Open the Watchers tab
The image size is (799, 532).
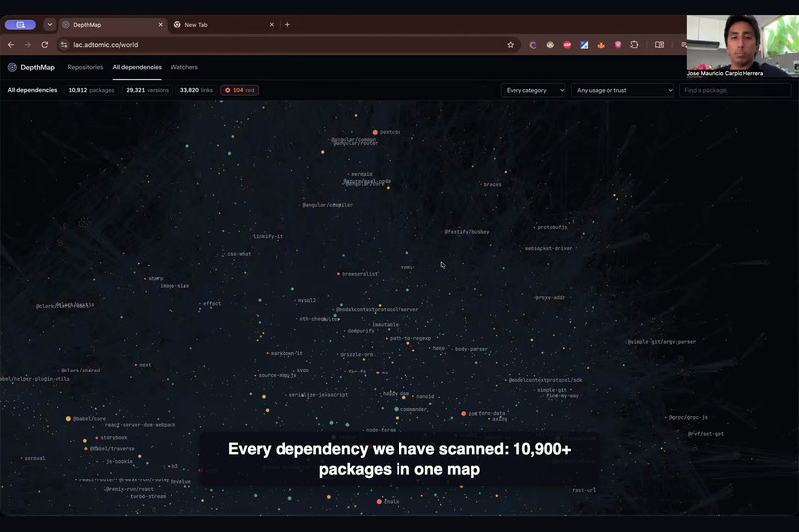pos(184,67)
